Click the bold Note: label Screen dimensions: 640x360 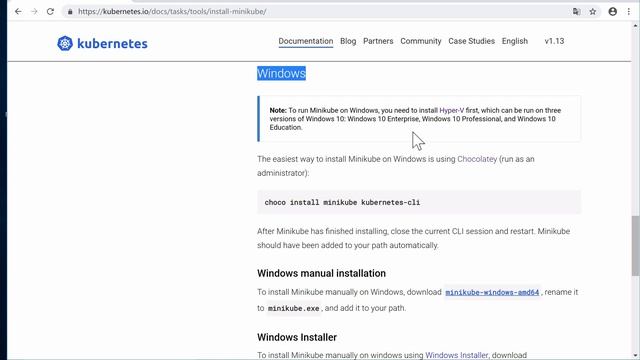click(278, 110)
